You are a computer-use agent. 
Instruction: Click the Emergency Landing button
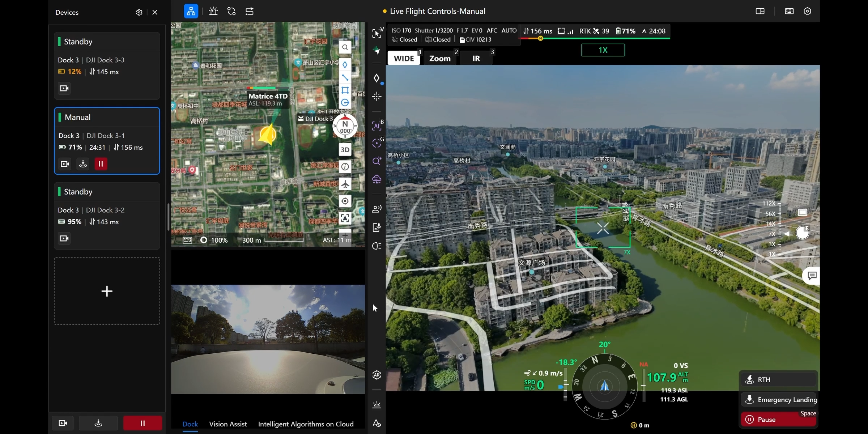tap(779, 400)
